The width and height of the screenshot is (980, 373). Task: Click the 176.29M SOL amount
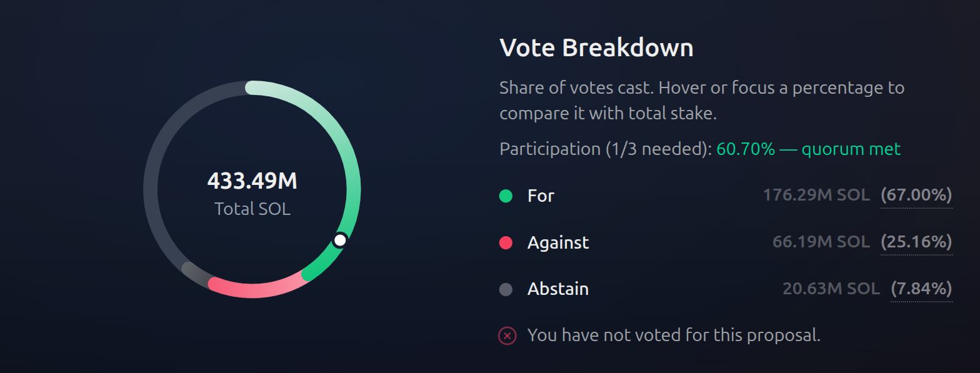tap(816, 196)
